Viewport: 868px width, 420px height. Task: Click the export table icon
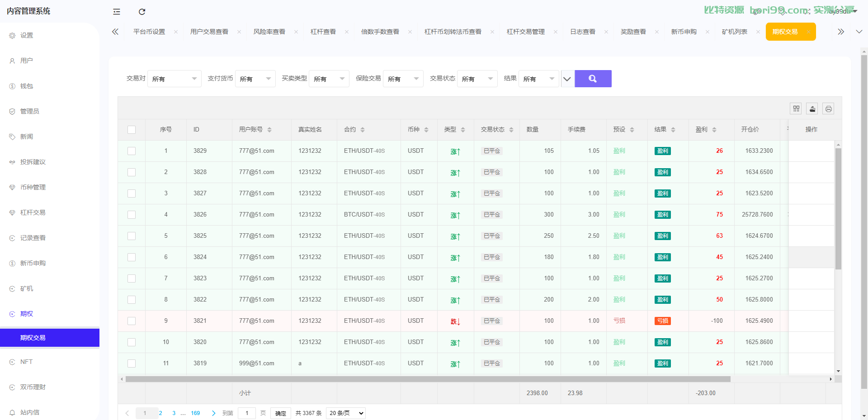tap(812, 109)
